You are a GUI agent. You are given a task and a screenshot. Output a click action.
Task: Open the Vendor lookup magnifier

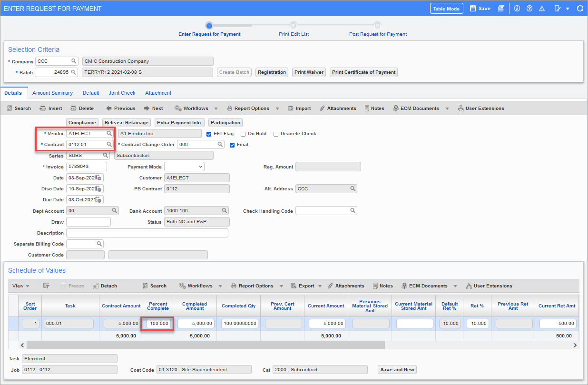tap(109, 134)
